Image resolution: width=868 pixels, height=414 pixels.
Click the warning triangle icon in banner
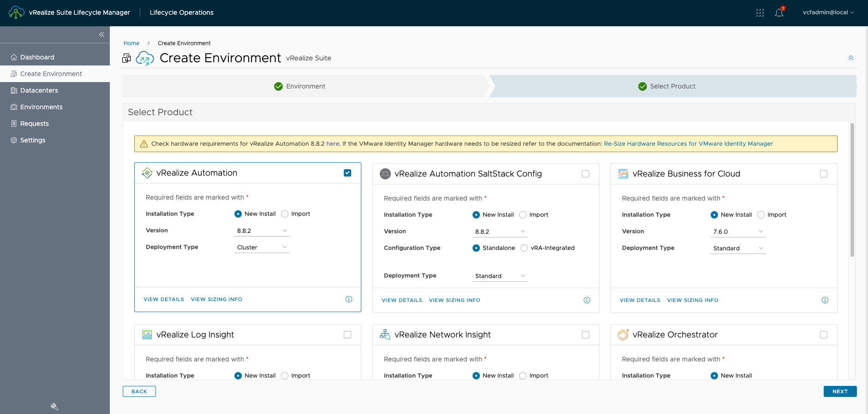pos(144,144)
